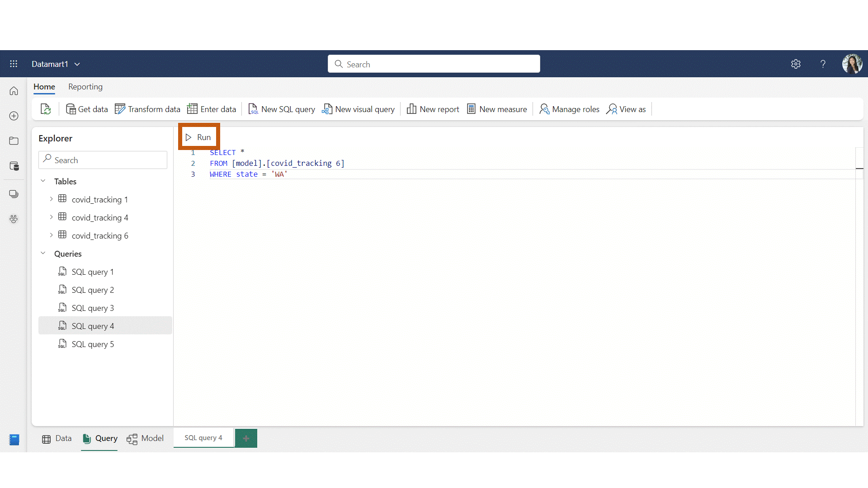Click the Home icon in left sidebar
Image resolution: width=868 pixels, height=488 pixels.
pos(14,90)
